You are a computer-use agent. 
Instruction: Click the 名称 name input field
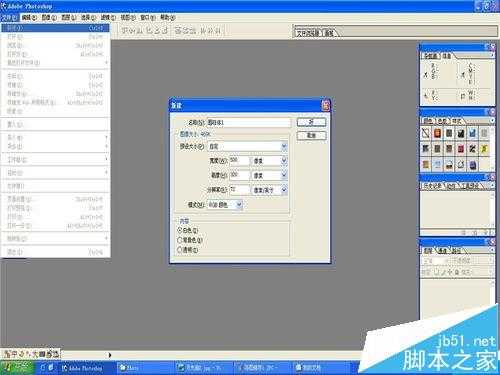(x=249, y=123)
